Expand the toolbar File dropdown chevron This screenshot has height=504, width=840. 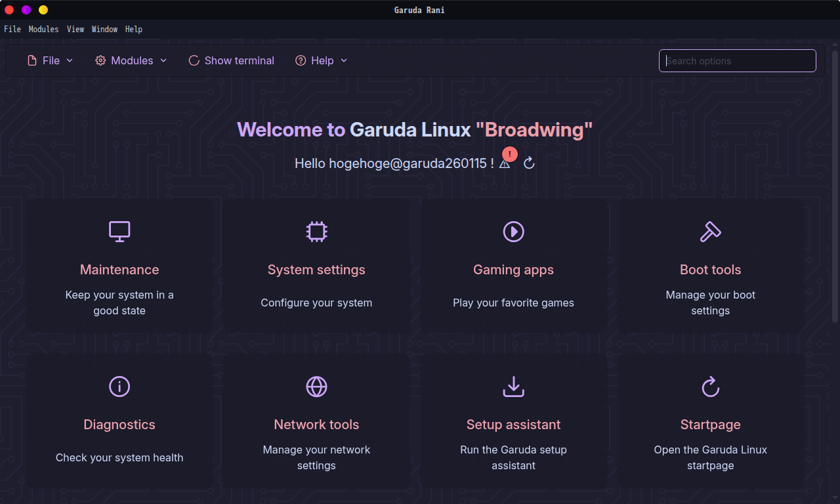click(70, 60)
